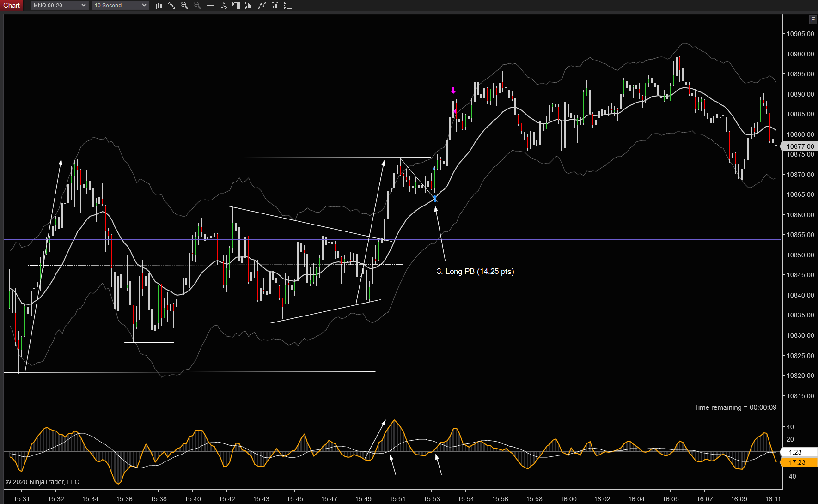Click the 15:31 time axis label
818x504 pixels.
click(x=22, y=499)
